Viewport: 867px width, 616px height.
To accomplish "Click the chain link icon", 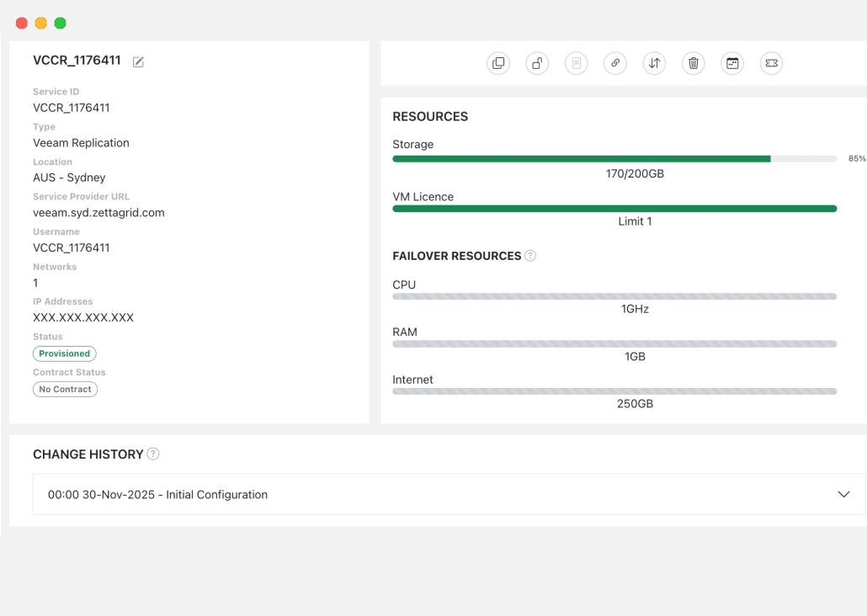I will (614, 63).
